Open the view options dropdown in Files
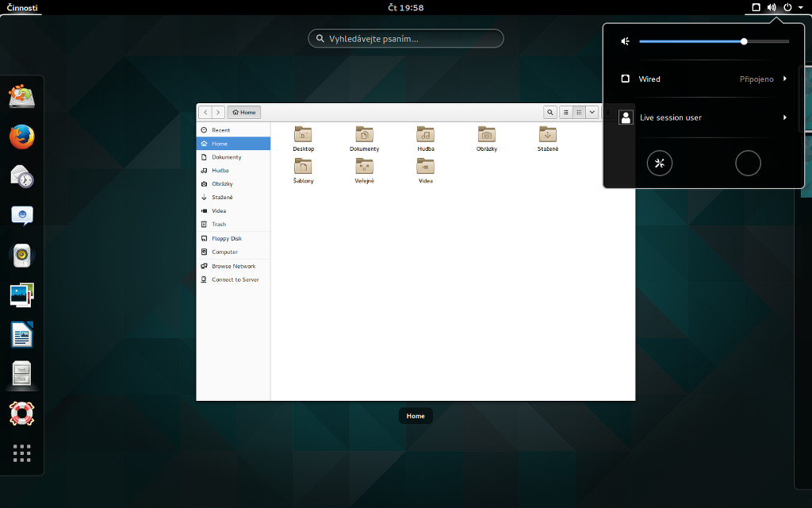 592,112
